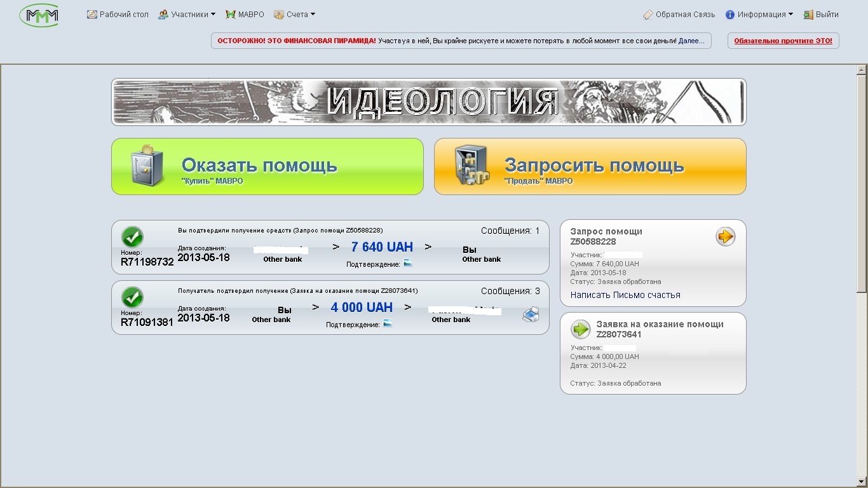Click the МАВРО butterfly icon

click(x=231, y=15)
